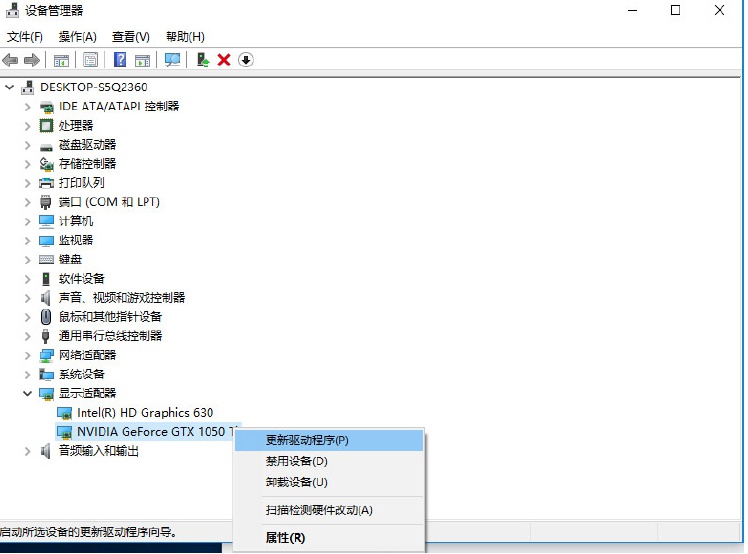Click the action pane toolbar icon after Help
748x554 pixels.
coord(142,60)
